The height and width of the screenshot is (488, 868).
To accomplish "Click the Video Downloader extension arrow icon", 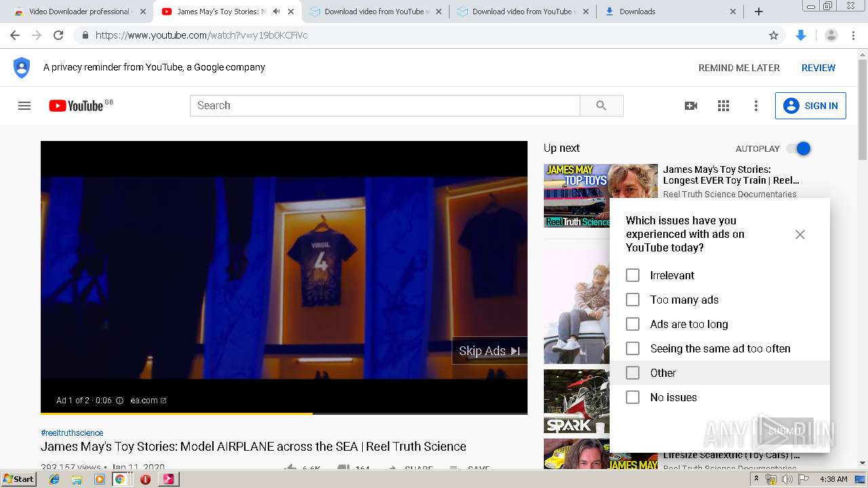I will coord(801,35).
